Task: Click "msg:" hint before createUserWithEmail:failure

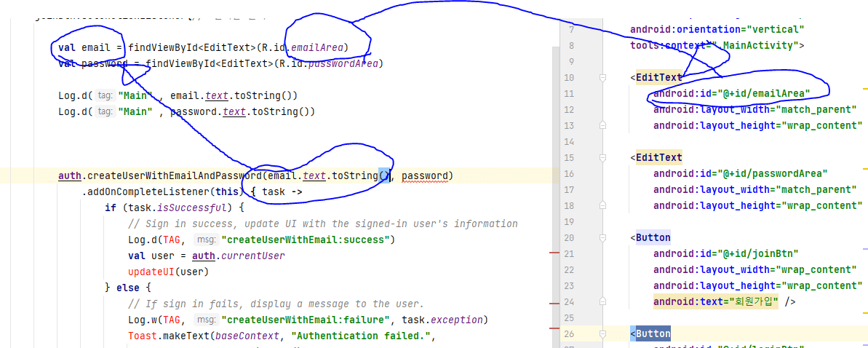Action: tap(207, 320)
